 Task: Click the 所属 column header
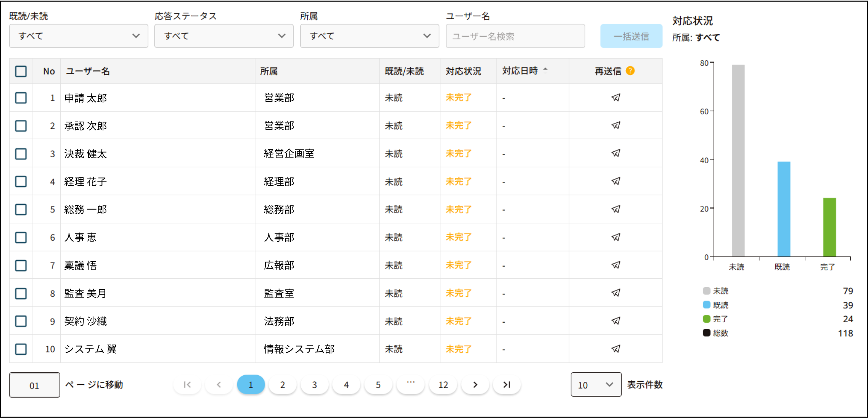269,71
